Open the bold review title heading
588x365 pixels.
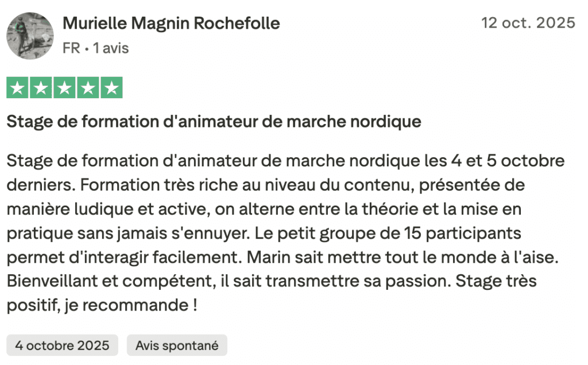(214, 122)
